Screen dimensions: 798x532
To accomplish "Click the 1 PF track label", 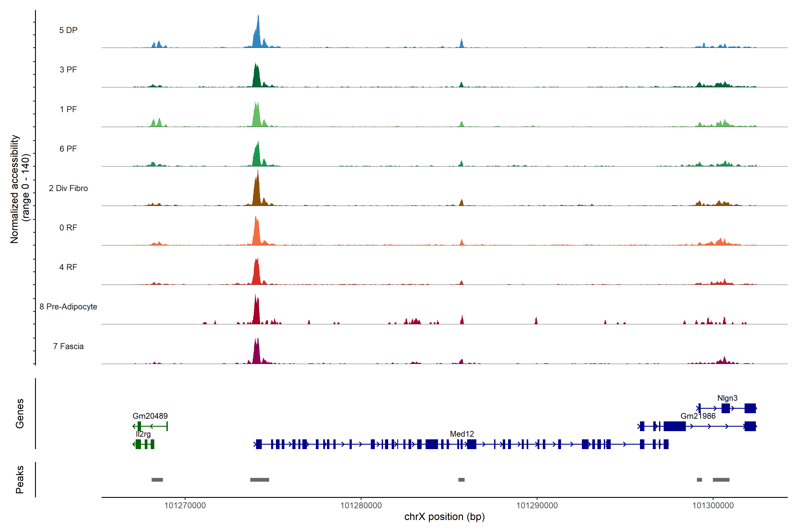I will 68,109.
